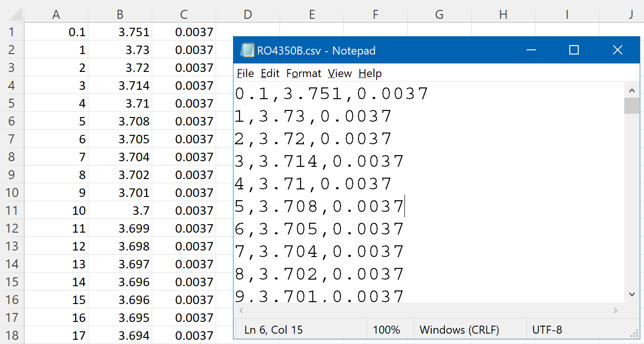The height and width of the screenshot is (344, 644).
Task: Open the View menu in Notepad
Action: pyautogui.click(x=340, y=73)
